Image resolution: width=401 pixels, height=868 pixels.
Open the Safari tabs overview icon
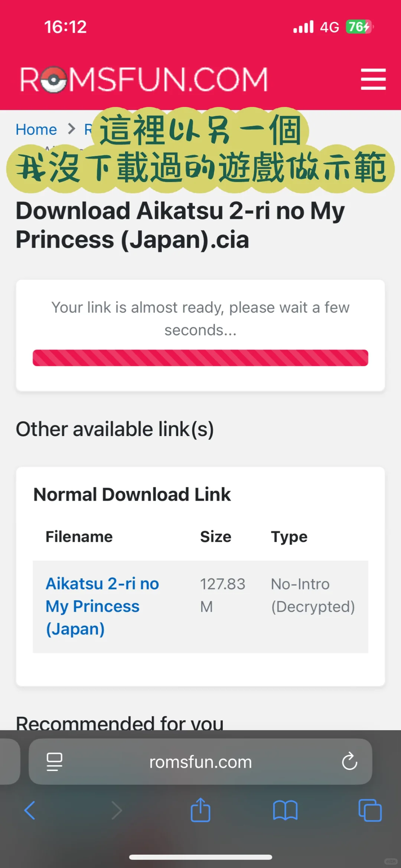coord(370,810)
